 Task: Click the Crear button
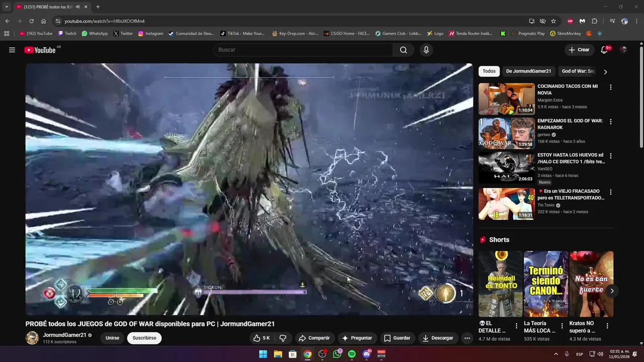click(x=579, y=50)
